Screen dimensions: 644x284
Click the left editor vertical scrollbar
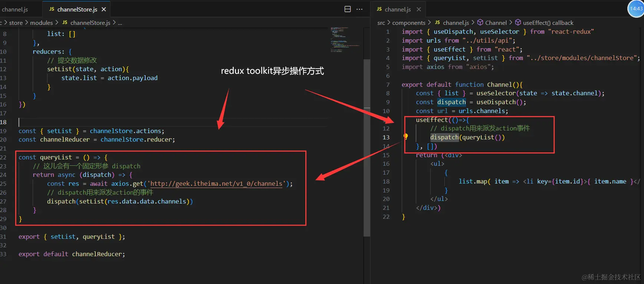tap(367, 148)
